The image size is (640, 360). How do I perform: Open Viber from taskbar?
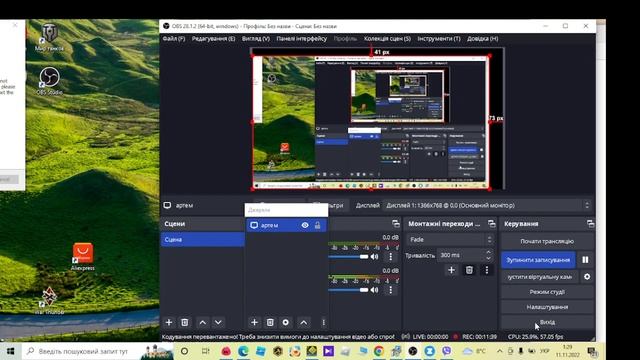point(447,351)
